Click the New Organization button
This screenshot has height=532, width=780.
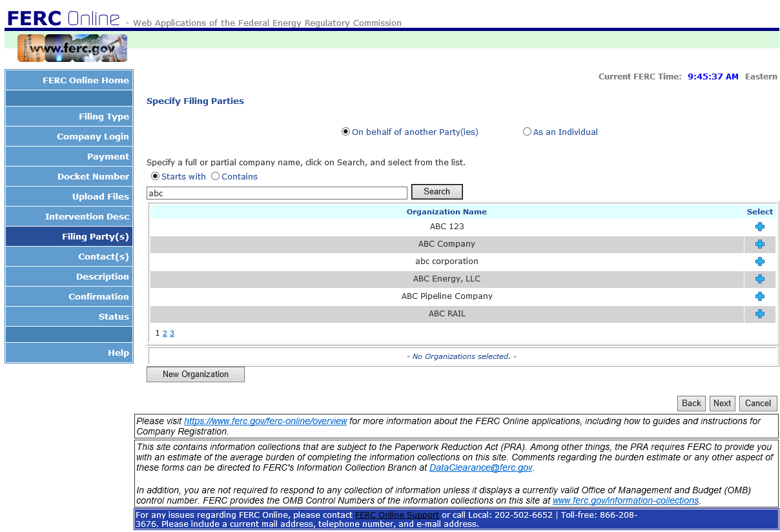196,374
